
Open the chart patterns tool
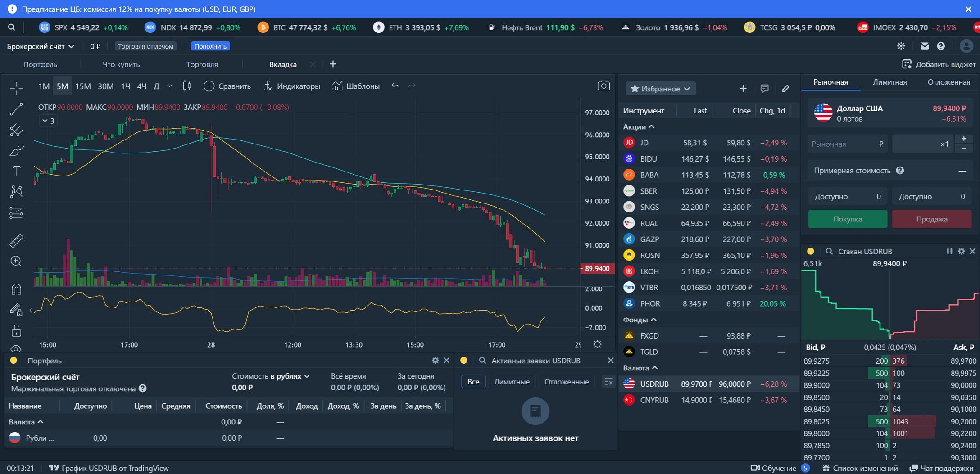point(16,192)
